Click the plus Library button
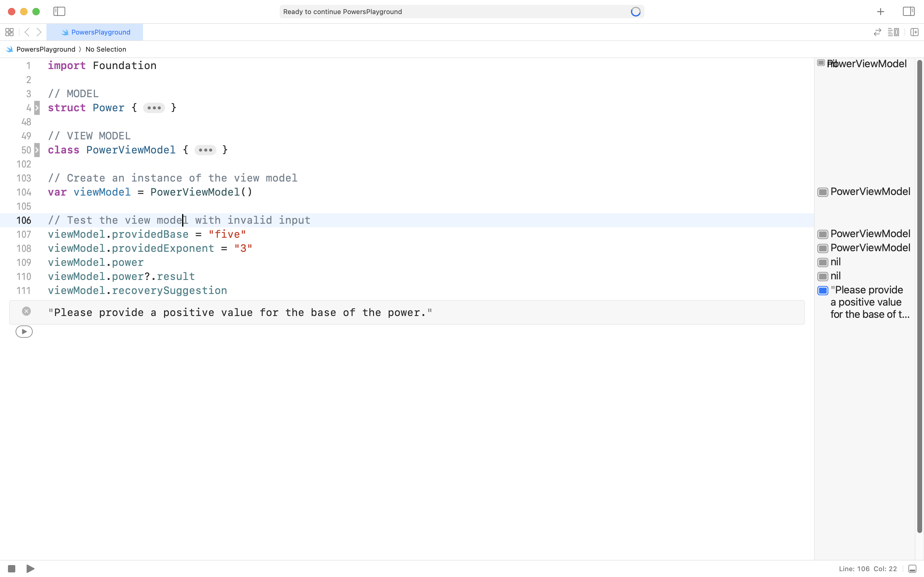 click(x=880, y=12)
